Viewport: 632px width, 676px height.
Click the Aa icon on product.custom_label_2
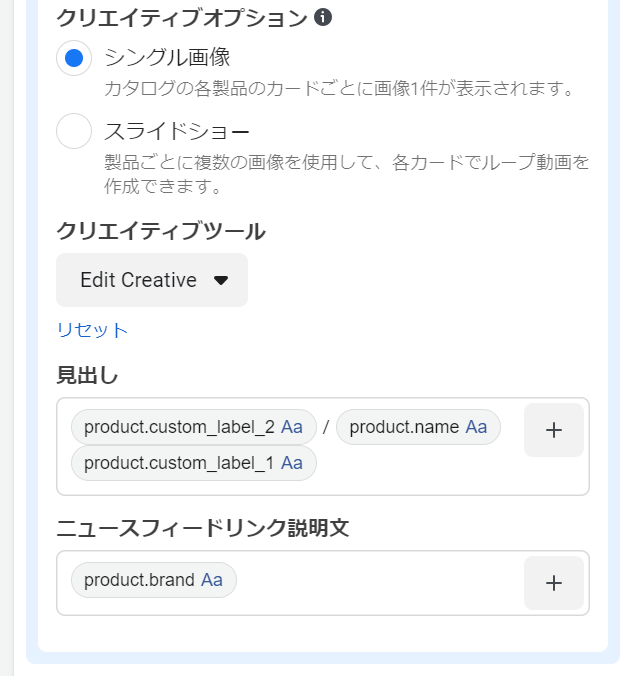[x=292, y=427]
